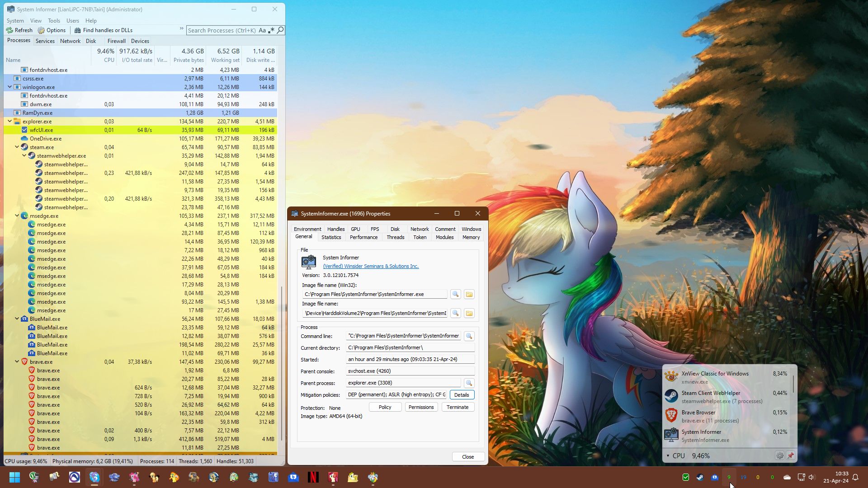Click the Verified Winsider Seminars & Solutions link
Screen dimensions: 868x488
pos(371,266)
